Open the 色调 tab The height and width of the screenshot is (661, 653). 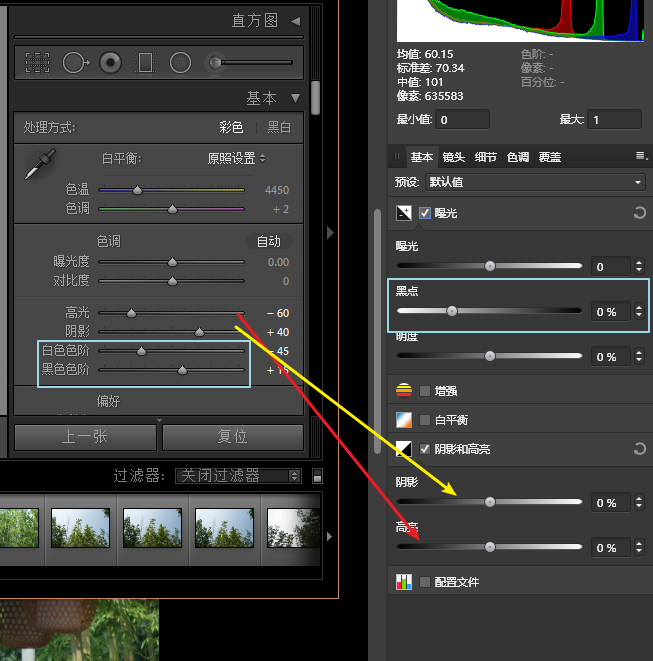tap(517, 157)
